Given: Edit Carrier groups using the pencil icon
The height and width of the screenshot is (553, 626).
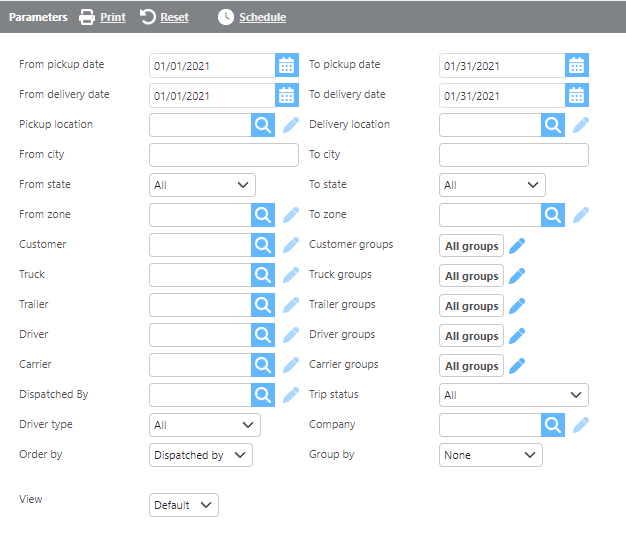Looking at the screenshot, I should tap(517, 366).
